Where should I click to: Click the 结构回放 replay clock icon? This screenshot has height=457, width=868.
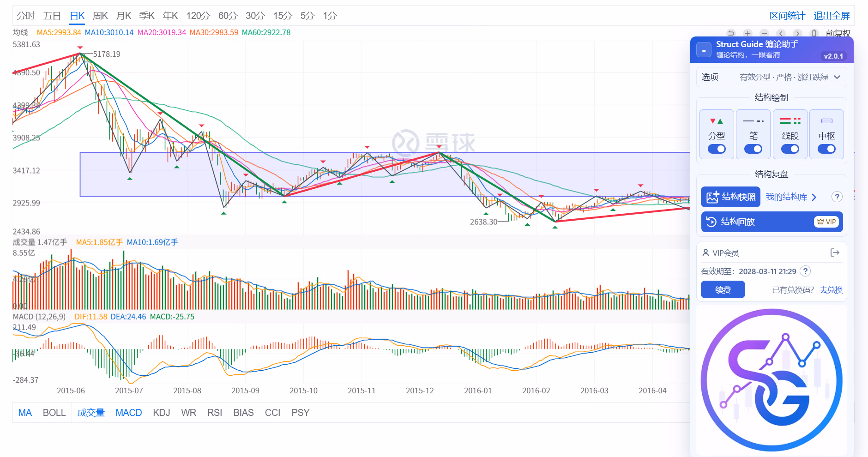click(x=711, y=222)
